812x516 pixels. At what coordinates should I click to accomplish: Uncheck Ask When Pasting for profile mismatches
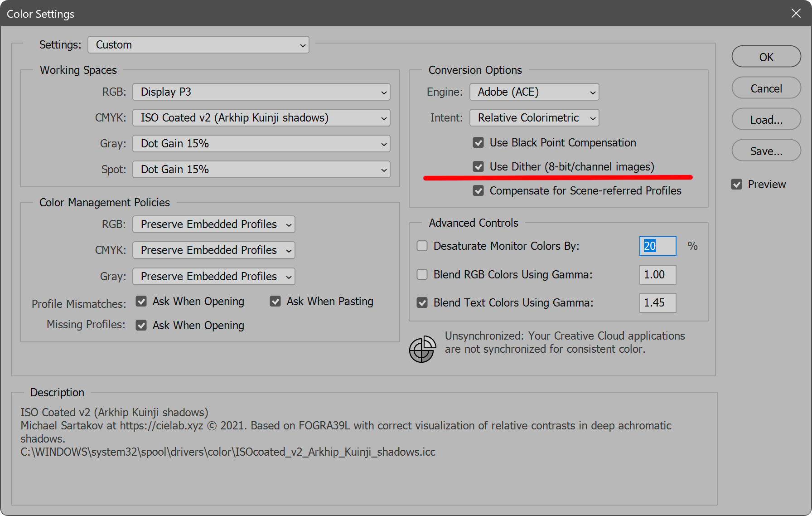(x=275, y=302)
